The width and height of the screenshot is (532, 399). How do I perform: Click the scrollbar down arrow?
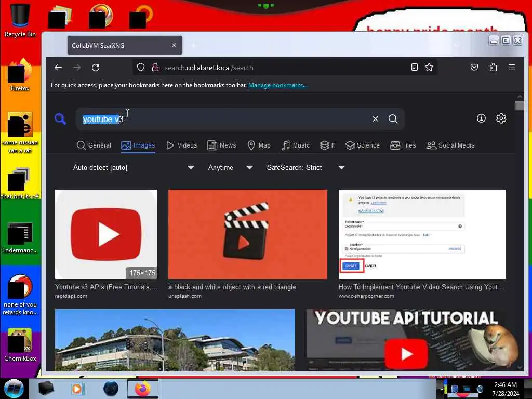[520, 367]
